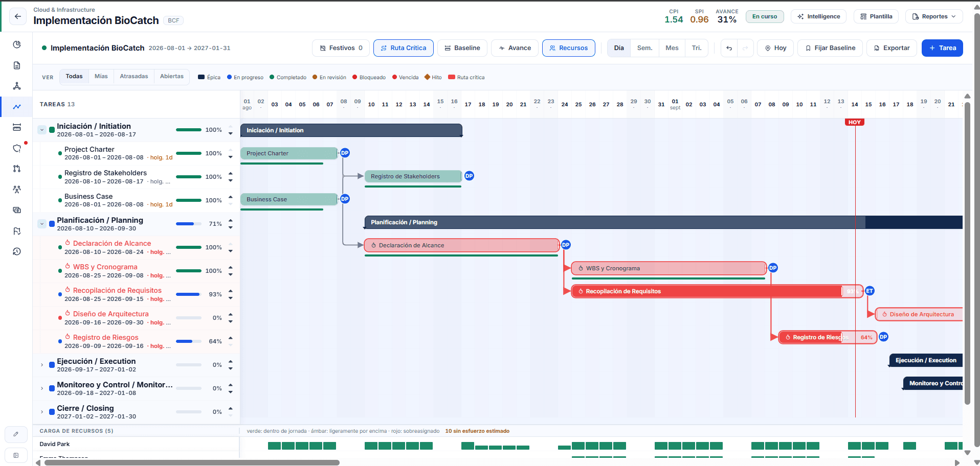The image size is (980, 466).
Task: Click the Exportar button
Action: coord(892,48)
